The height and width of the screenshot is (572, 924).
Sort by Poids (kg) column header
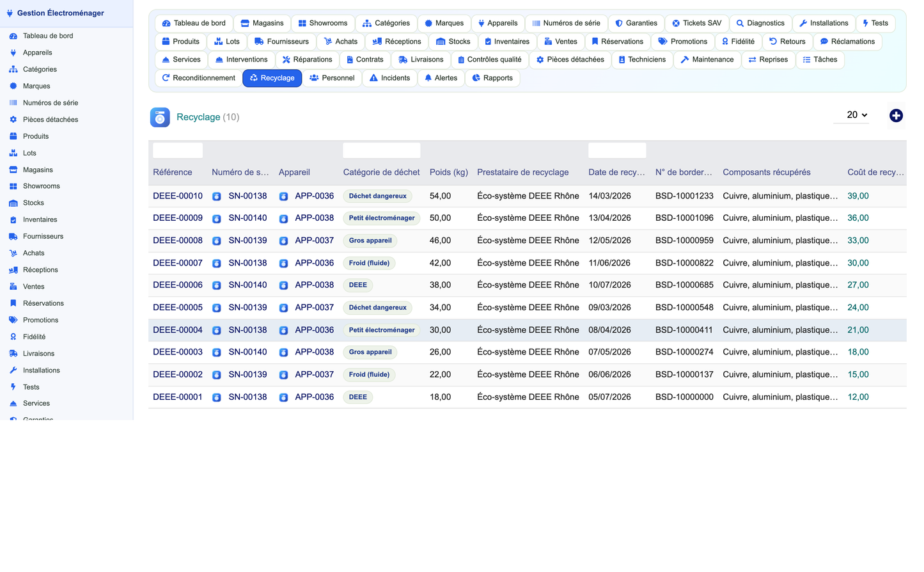449,172
